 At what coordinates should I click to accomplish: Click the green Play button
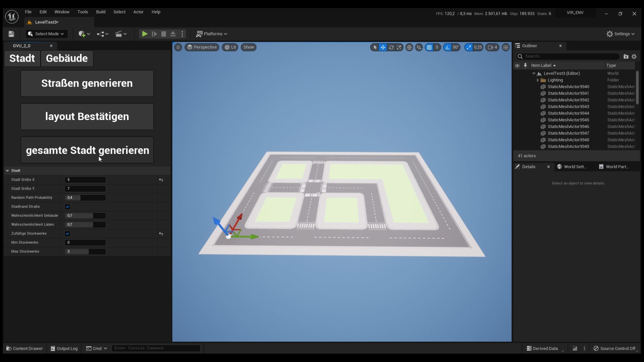(145, 34)
